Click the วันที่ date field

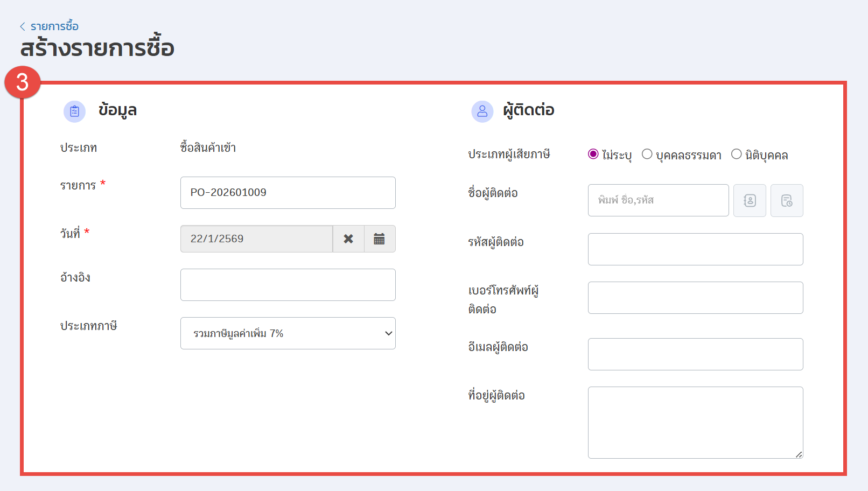point(256,239)
